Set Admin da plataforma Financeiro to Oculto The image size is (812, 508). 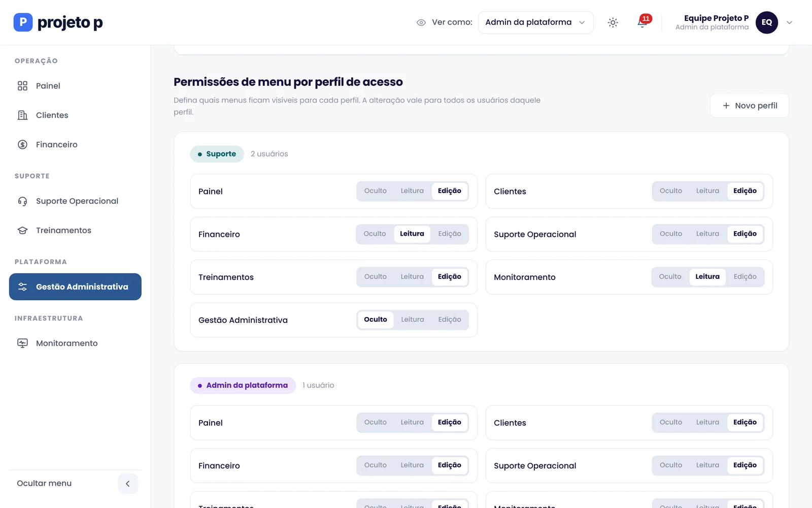pos(376,465)
